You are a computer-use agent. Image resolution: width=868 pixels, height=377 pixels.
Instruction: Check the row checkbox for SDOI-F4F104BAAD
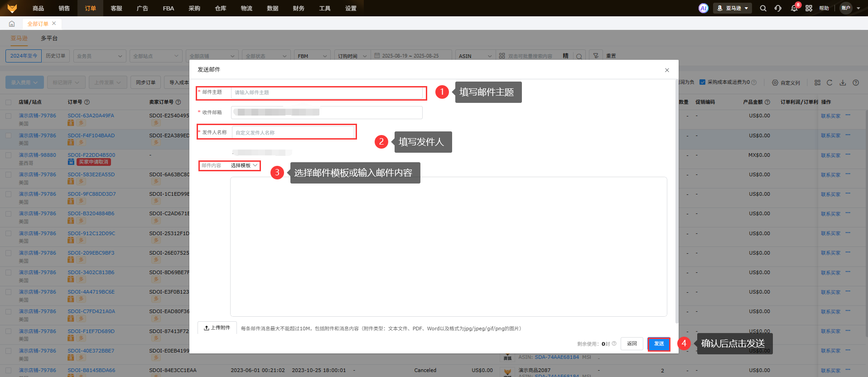click(9, 135)
